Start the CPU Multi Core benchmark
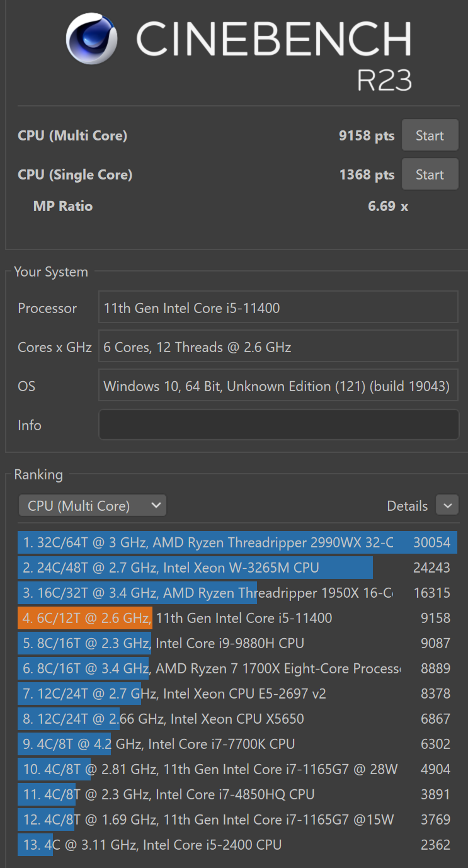 pyautogui.click(x=430, y=135)
